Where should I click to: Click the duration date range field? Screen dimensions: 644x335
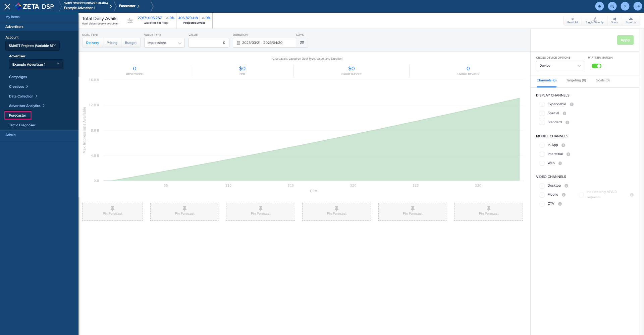[x=264, y=43]
